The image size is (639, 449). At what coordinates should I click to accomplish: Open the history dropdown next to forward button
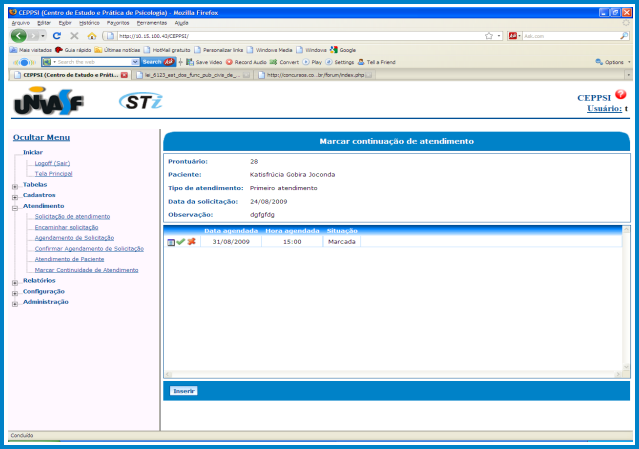tap(43, 36)
